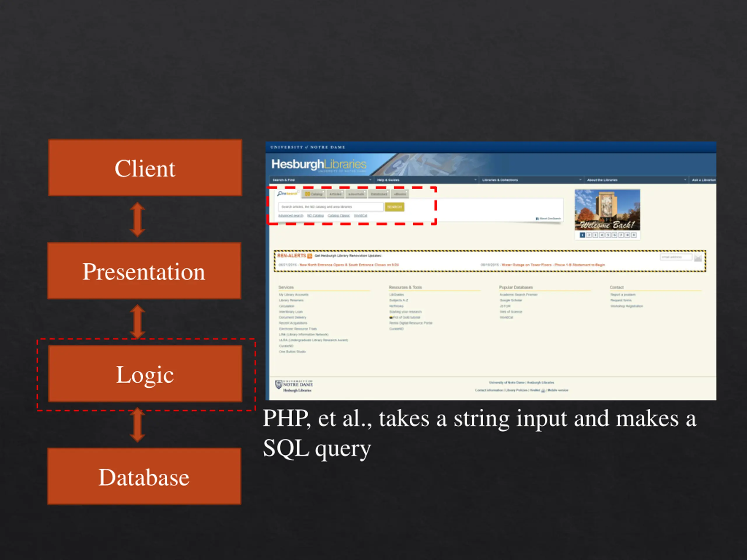This screenshot has height=560, width=747.
Task: Click the yellow SEARCH button
Action: (x=395, y=207)
